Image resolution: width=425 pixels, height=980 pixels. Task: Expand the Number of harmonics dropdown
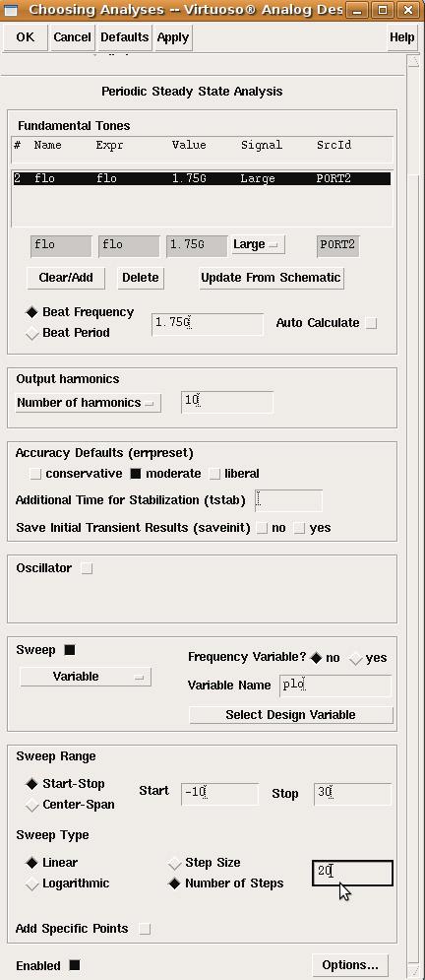(x=88, y=403)
